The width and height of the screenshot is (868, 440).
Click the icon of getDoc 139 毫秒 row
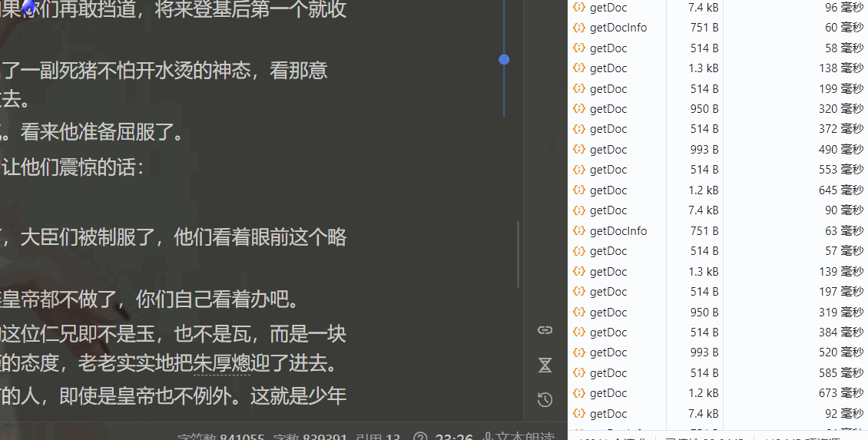coord(579,271)
